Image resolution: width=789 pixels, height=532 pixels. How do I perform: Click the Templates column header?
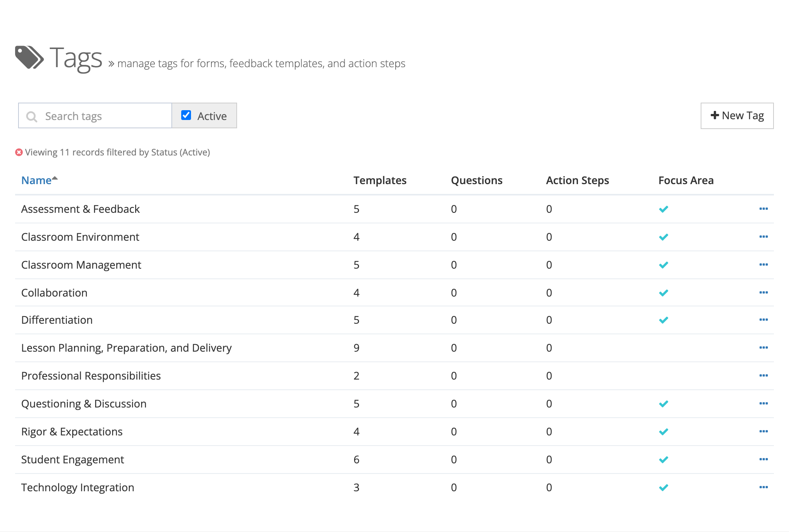click(x=380, y=180)
